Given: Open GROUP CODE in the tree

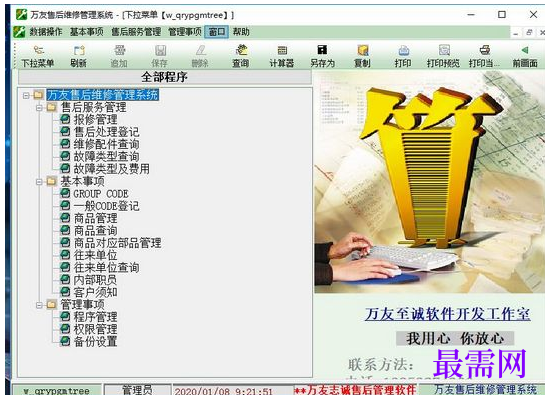Looking at the screenshot, I should (x=101, y=194).
